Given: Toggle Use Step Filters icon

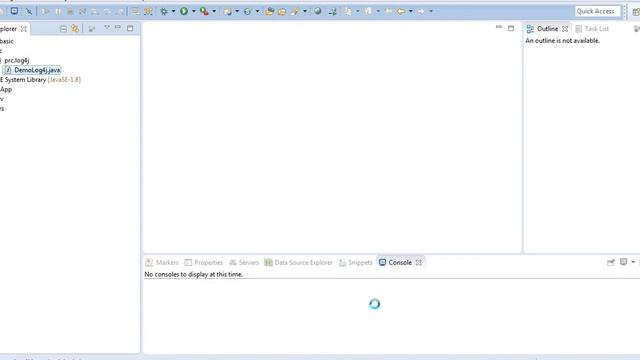Looking at the screenshot, I should (x=148, y=11).
